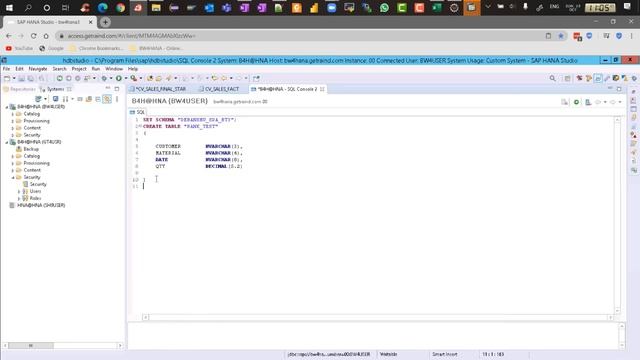Click the Collapse All icon in Systems toolbar
The image size is (640, 360).
[98, 99]
